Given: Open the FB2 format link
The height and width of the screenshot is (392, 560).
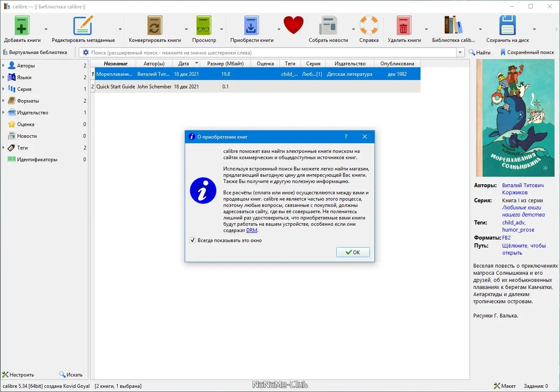Looking at the screenshot, I should click(x=506, y=238).
